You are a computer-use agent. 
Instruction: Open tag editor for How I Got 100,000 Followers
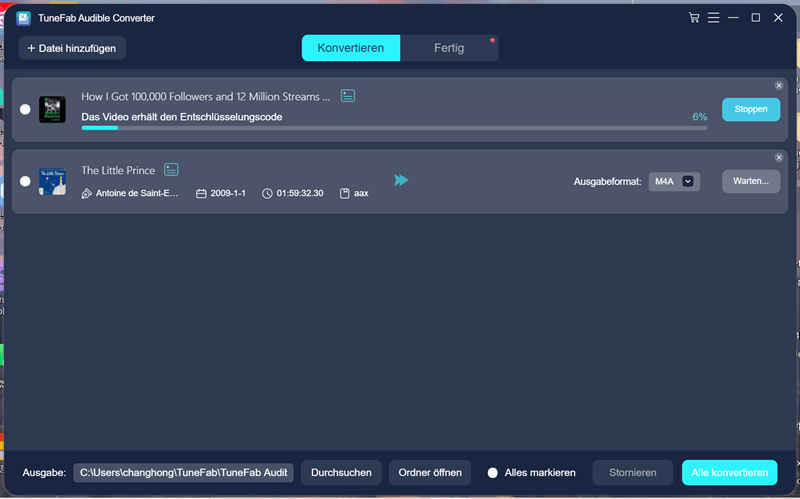348,96
